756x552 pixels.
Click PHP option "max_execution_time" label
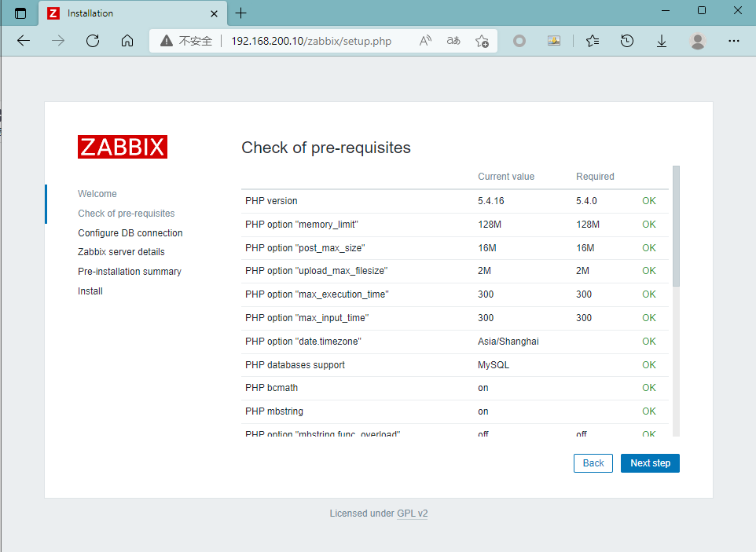[317, 294]
